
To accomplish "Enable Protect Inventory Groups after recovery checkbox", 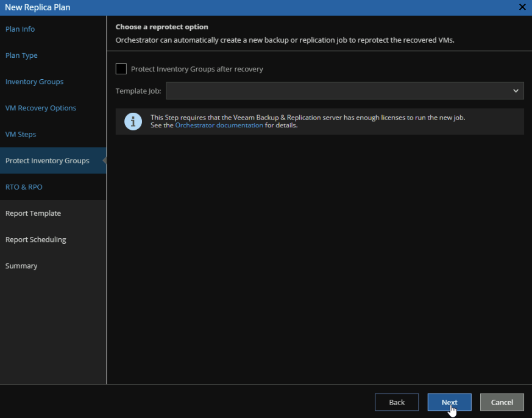I will click(x=121, y=69).
